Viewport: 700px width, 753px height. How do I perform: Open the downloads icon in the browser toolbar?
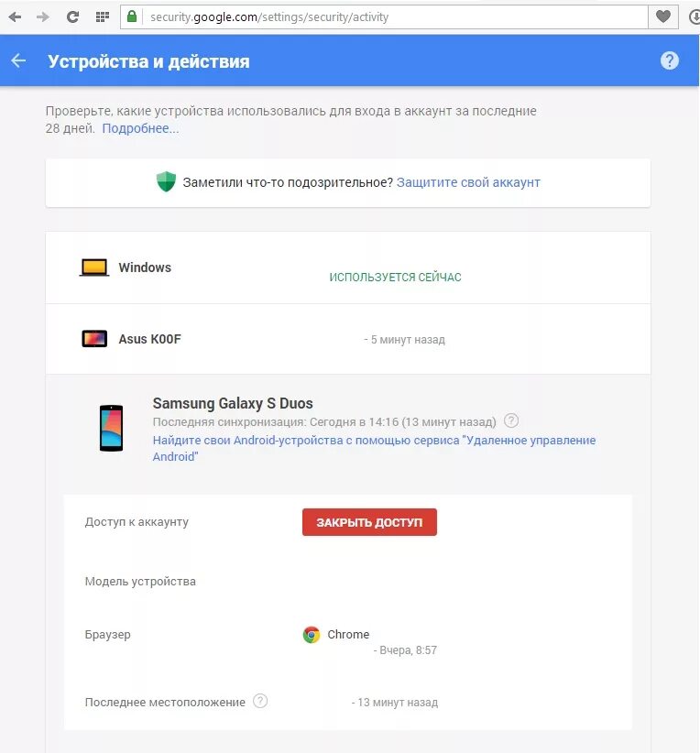(695, 17)
